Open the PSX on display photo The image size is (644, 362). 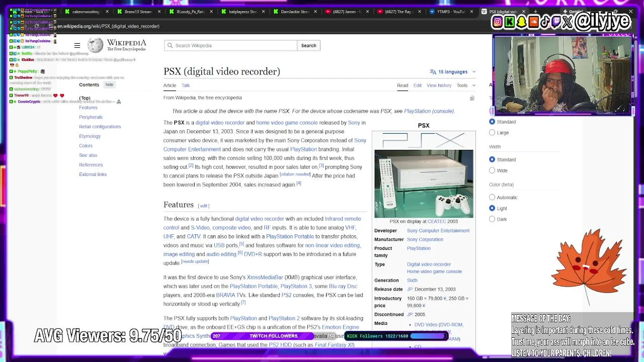(424, 184)
